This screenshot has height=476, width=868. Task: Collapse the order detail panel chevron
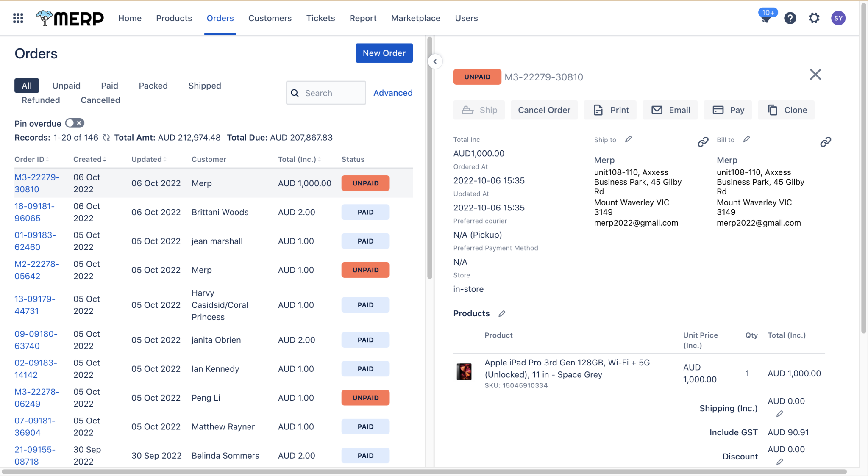click(435, 61)
